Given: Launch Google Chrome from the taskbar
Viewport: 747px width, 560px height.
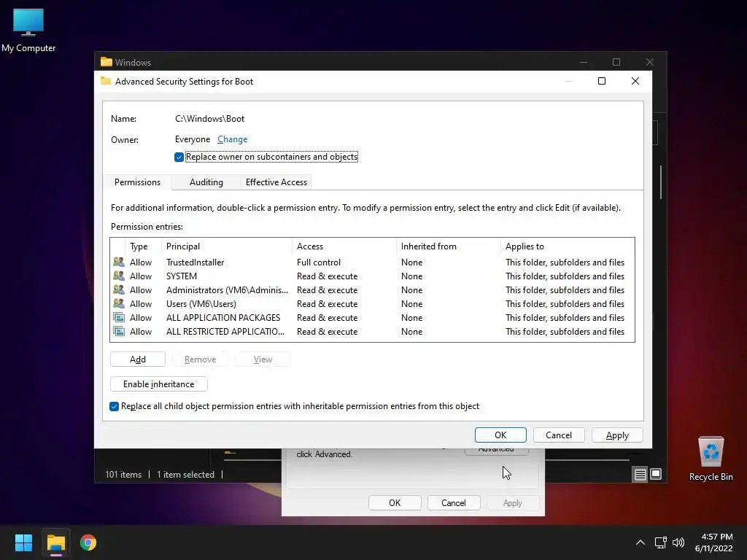Looking at the screenshot, I should (x=88, y=542).
